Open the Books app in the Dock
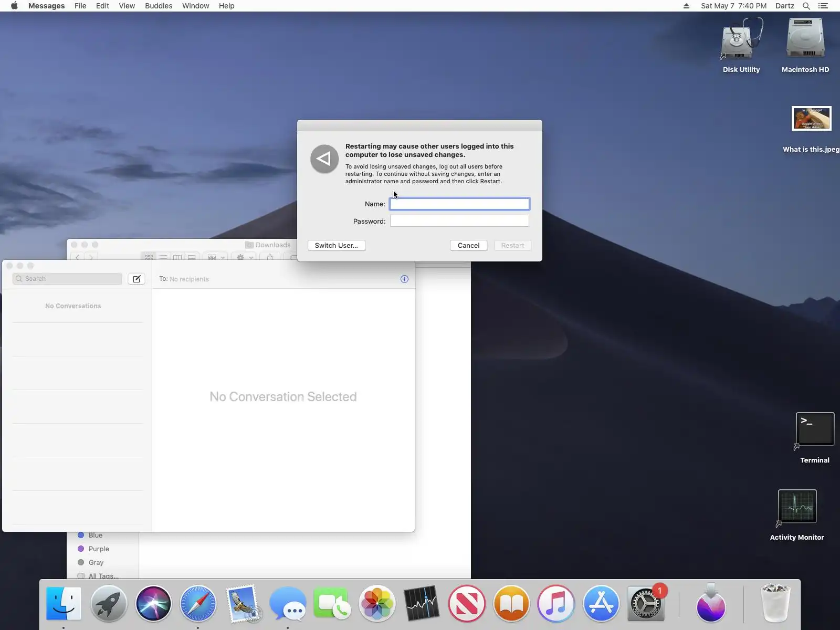This screenshot has width=840, height=630. [x=511, y=604]
